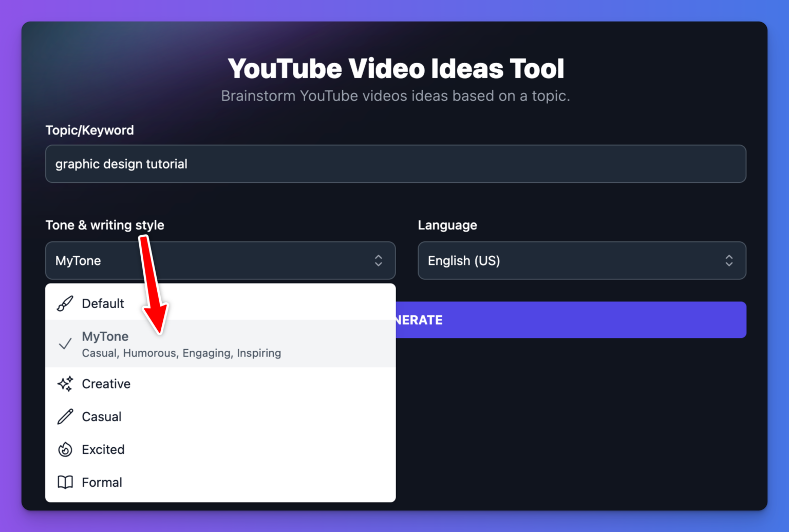Click the purple Generate action bar

pos(565,319)
